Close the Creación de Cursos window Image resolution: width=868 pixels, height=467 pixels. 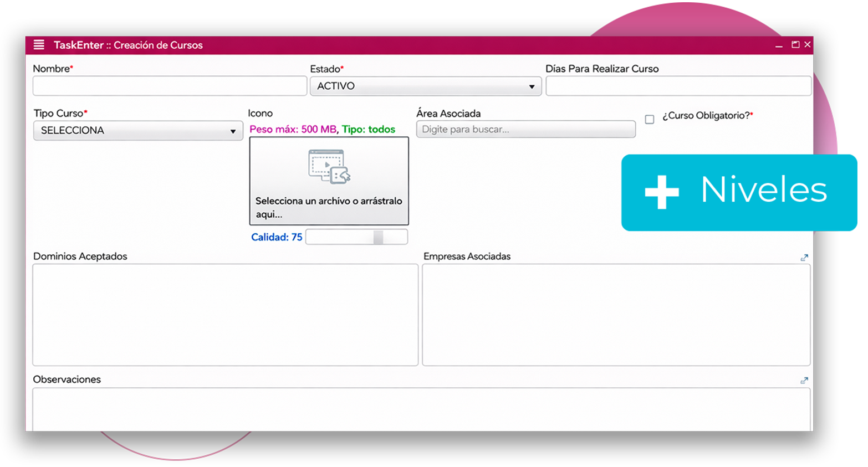808,44
